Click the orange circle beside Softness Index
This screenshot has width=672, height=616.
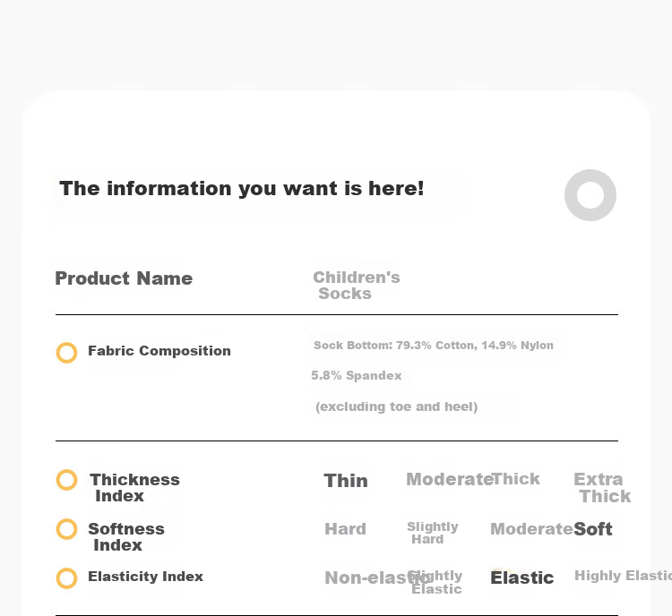(67, 529)
